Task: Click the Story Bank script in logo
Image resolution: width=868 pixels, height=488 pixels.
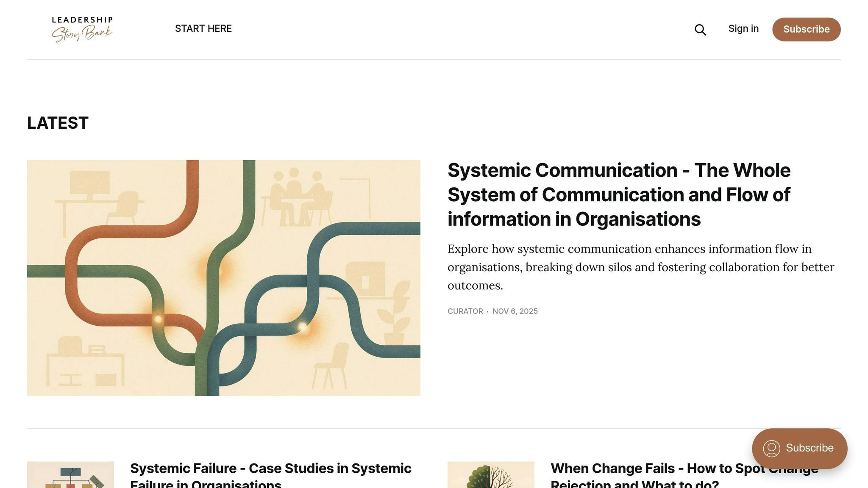Action: coord(82,33)
